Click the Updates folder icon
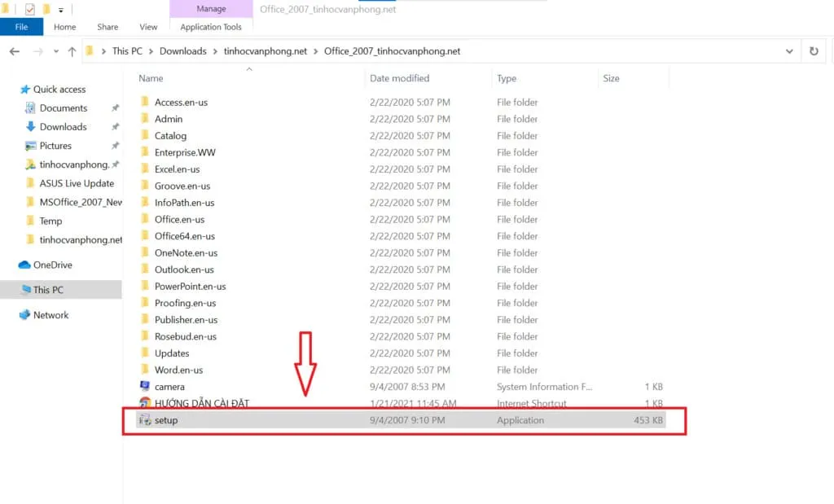Screen dimensions: 834x504 click(x=145, y=353)
